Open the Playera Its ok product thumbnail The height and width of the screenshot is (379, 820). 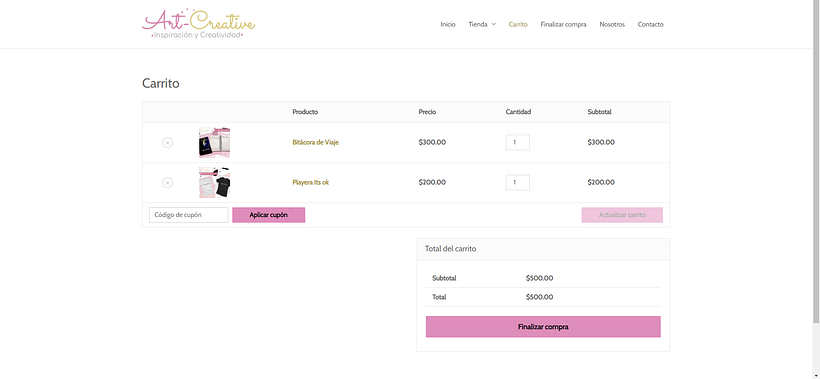point(215,182)
